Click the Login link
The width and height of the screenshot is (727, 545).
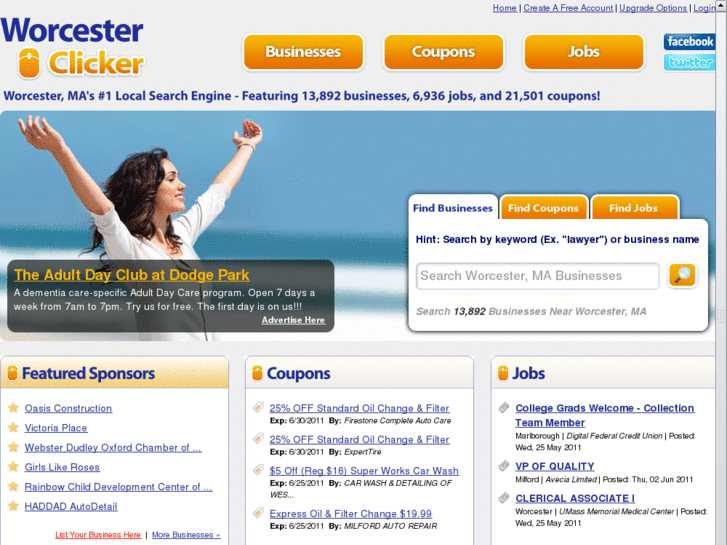coord(704,8)
